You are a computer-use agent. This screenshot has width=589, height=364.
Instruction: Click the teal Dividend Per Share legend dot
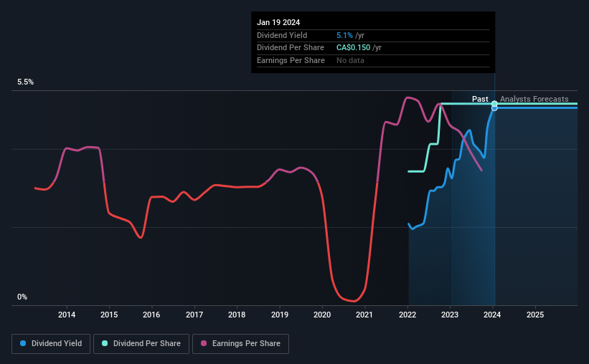(x=105, y=343)
